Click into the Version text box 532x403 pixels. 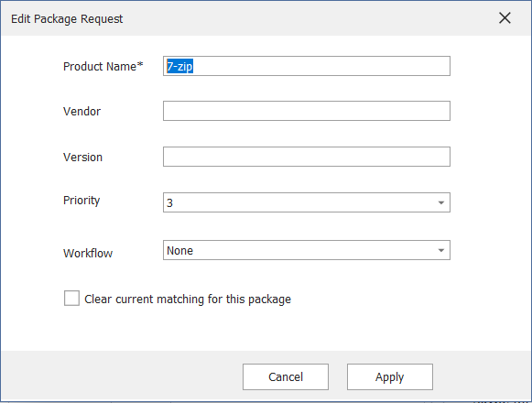[x=307, y=157]
